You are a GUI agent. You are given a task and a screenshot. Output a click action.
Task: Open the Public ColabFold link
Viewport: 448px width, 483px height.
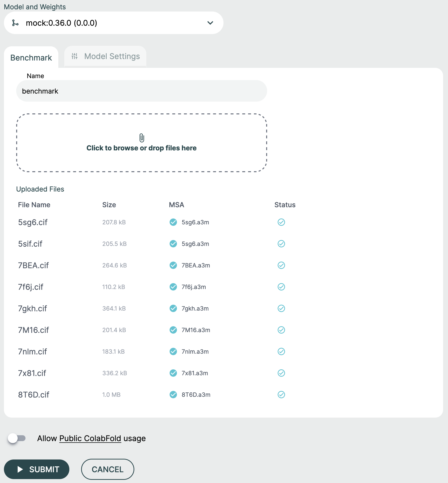pyautogui.click(x=90, y=438)
